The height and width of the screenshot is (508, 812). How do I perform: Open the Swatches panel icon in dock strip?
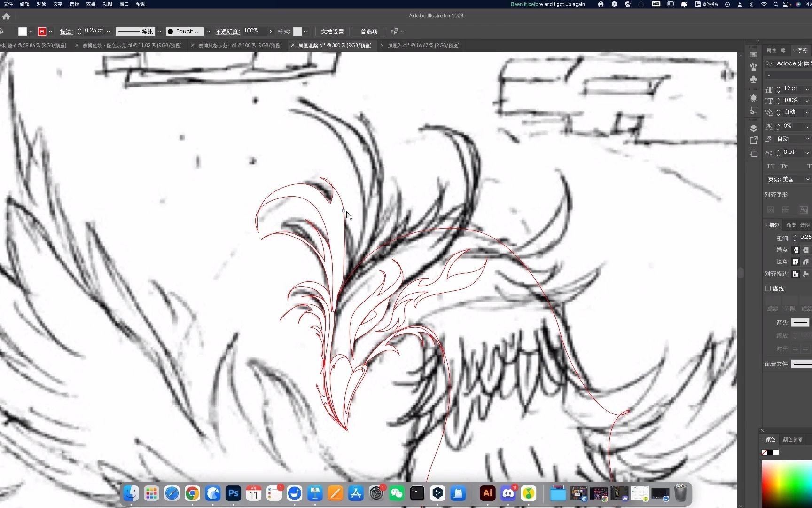coord(754,55)
